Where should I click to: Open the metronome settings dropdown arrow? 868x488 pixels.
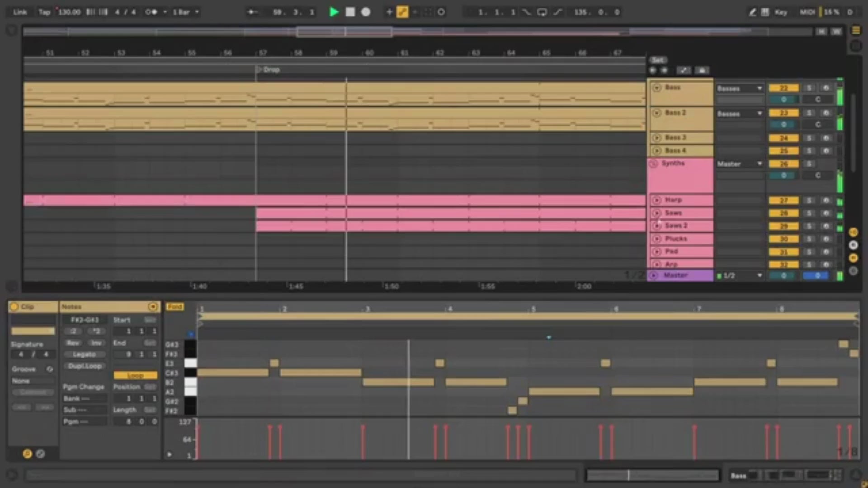pos(165,12)
